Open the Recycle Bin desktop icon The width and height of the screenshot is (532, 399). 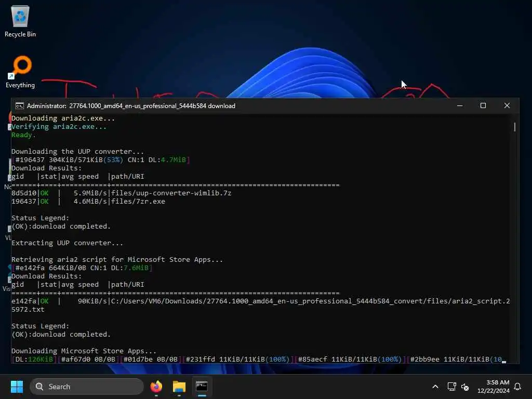pyautogui.click(x=20, y=21)
